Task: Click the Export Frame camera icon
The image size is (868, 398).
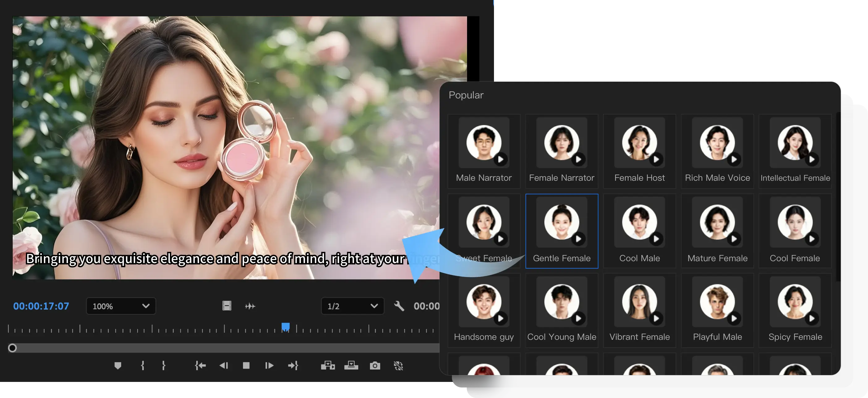Action: (x=375, y=366)
